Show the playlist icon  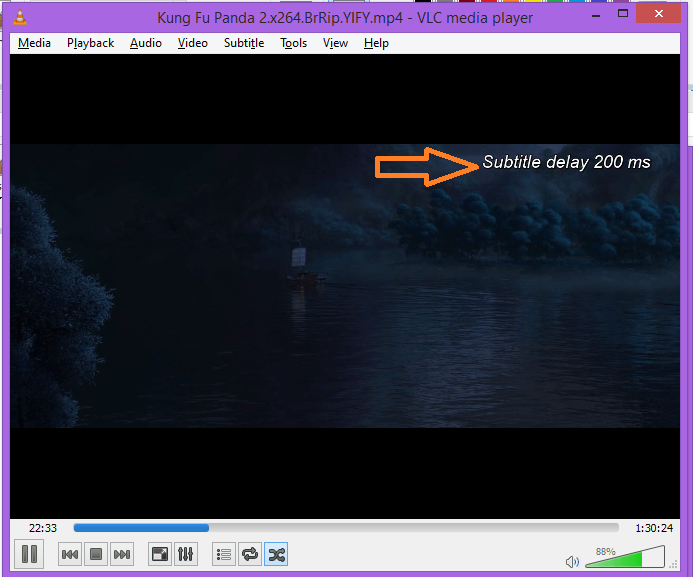[224, 554]
